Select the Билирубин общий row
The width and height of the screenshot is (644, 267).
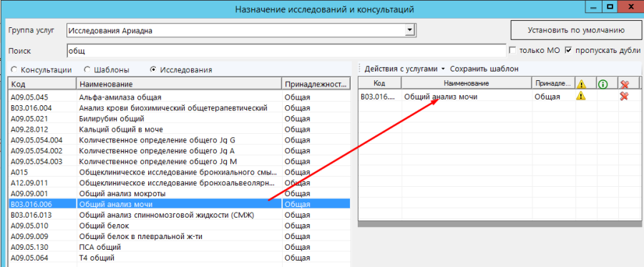point(180,119)
